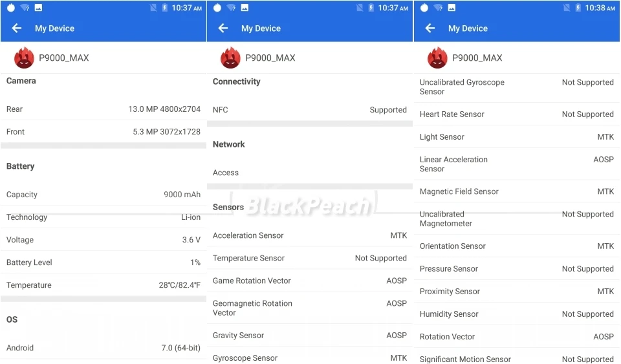Select the Light Sensor row
The image size is (621, 364).
coord(517,137)
